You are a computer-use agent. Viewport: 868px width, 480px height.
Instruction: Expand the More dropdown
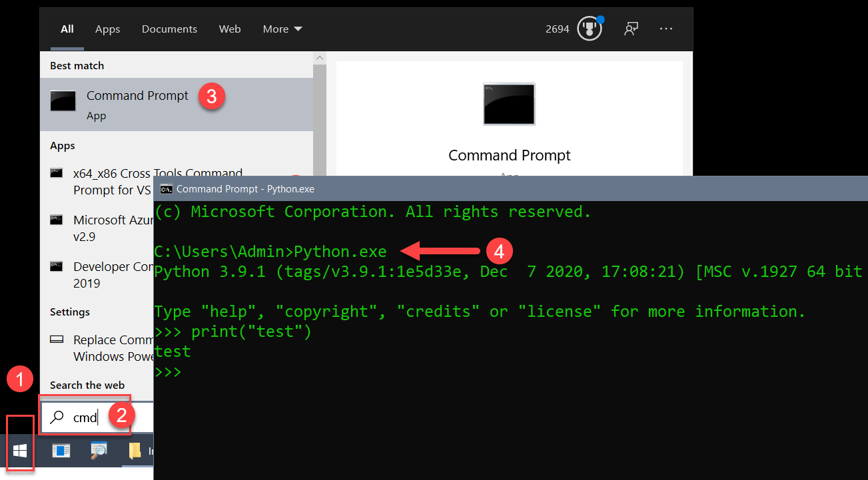coord(282,29)
